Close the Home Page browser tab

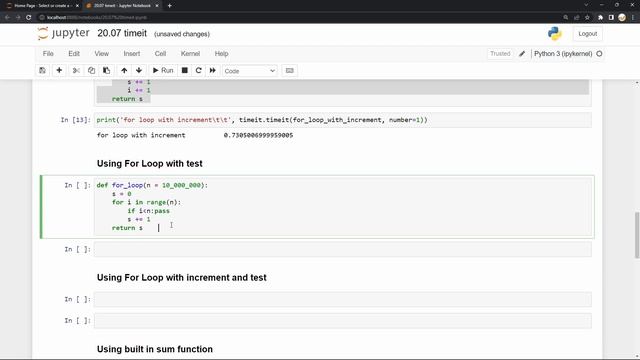pyautogui.click(x=77, y=6)
